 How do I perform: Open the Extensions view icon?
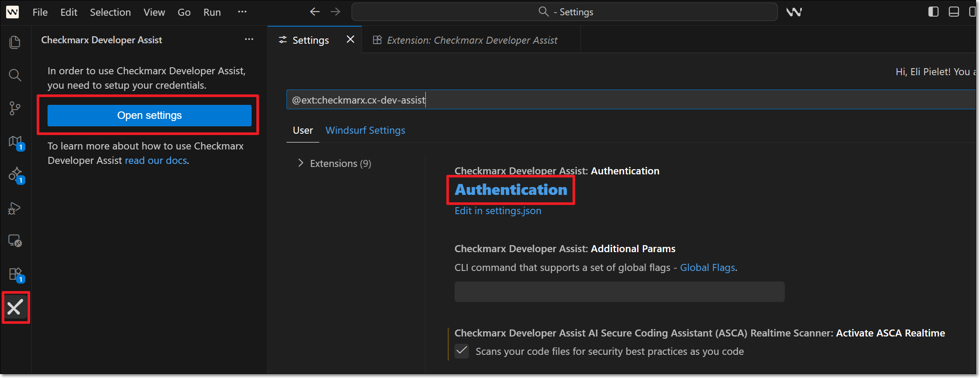tap(15, 274)
